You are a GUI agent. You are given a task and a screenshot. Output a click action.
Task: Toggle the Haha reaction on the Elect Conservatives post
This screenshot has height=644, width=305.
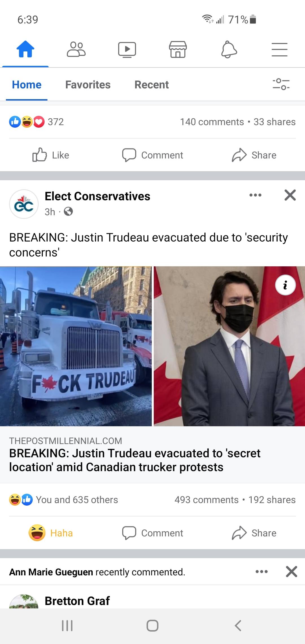click(51, 533)
